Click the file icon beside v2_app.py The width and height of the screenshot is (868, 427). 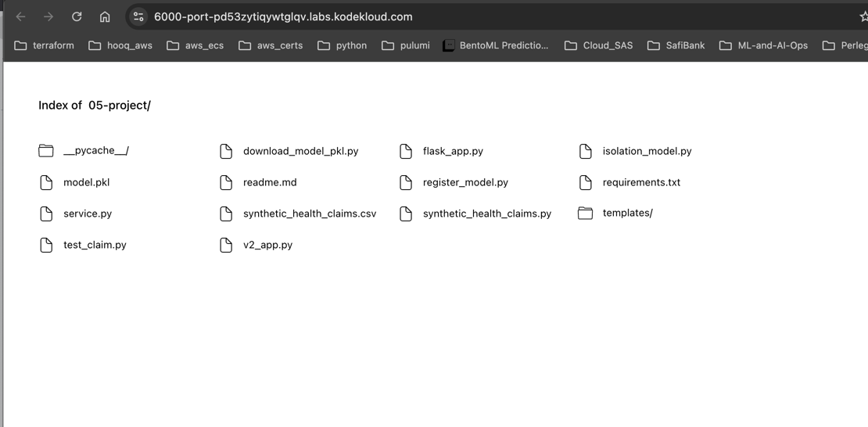click(x=226, y=245)
